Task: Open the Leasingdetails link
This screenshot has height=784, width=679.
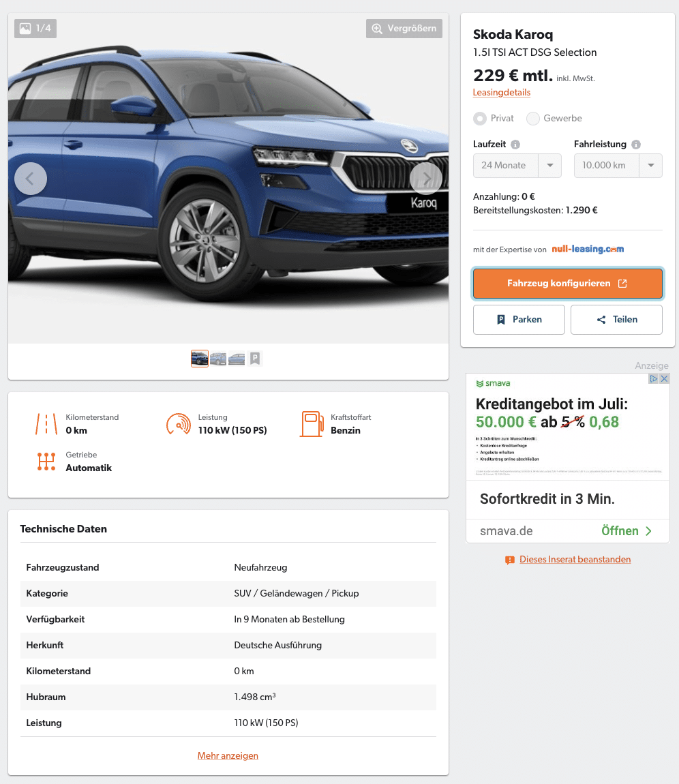Action: pos(502,93)
